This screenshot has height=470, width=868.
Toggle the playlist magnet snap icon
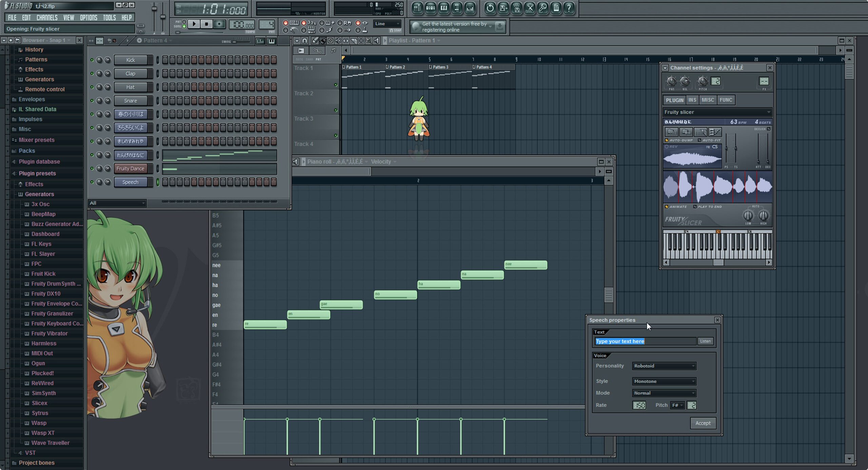pyautogui.click(x=304, y=41)
